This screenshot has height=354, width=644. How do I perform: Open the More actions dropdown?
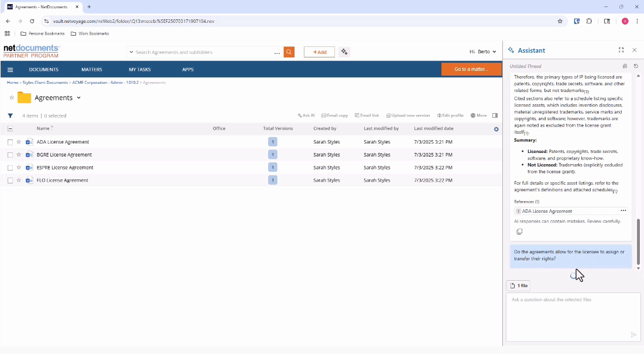click(478, 115)
